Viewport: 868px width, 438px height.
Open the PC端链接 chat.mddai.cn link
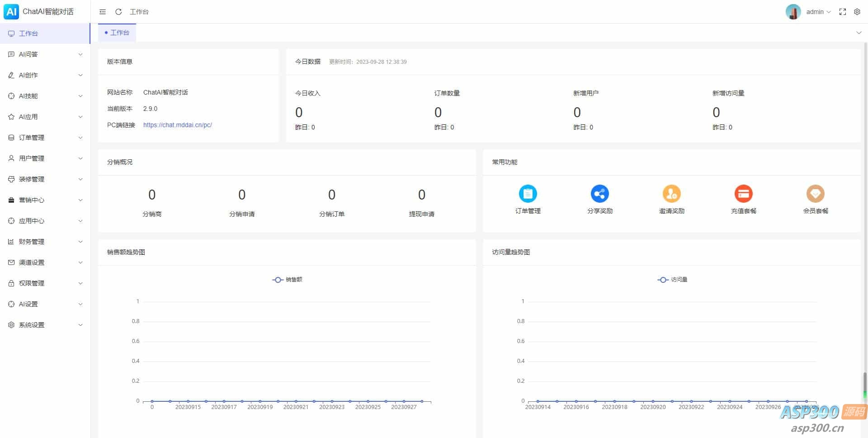click(177, 125)
